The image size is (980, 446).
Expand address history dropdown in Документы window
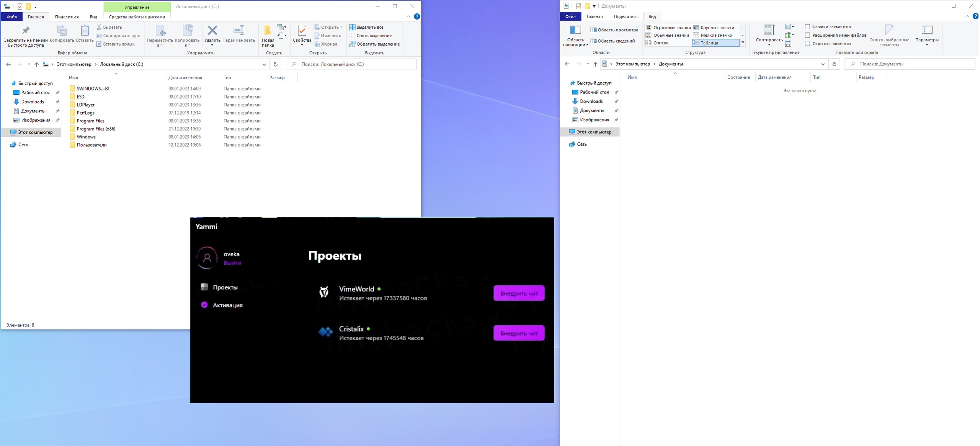823,64
